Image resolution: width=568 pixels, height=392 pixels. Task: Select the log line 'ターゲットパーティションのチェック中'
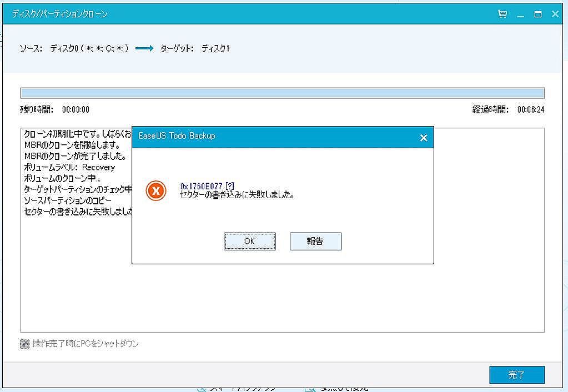pos(78,189)
